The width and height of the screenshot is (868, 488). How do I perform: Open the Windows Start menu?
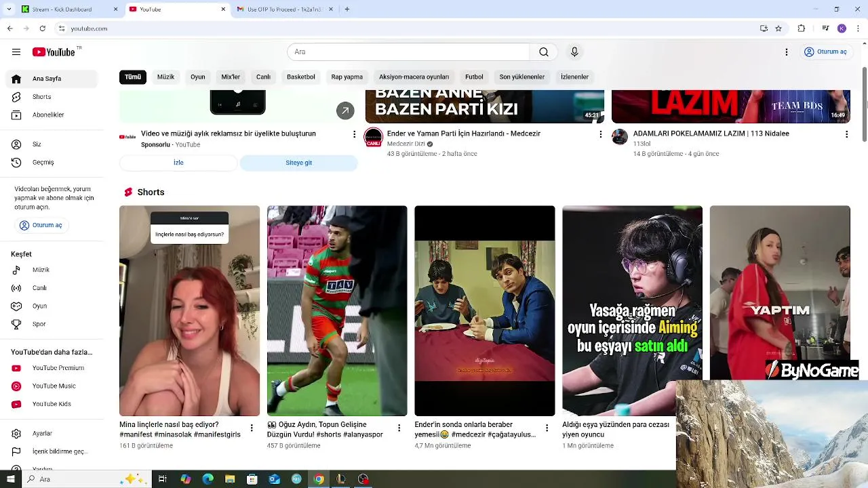coord(9,479)
